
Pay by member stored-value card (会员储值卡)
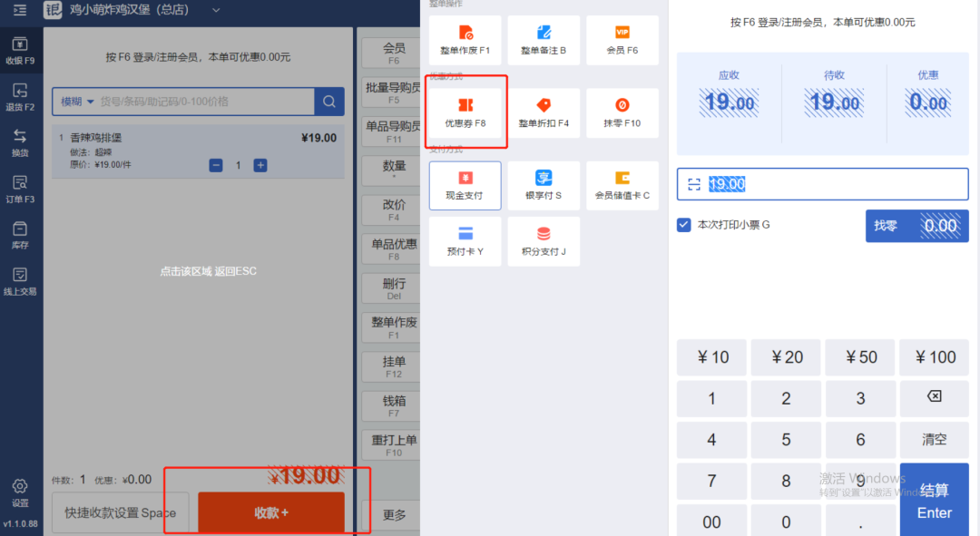622,185
